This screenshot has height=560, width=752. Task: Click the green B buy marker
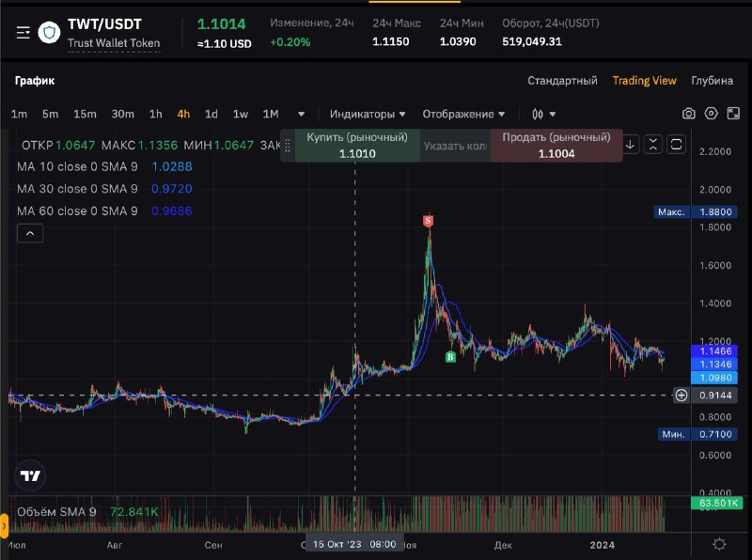tap(450, 357)
